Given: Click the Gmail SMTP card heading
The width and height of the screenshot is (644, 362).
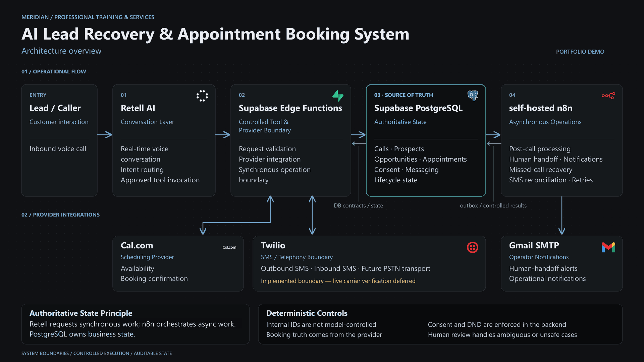Looking at the screenshot, I should click(534, 245).
